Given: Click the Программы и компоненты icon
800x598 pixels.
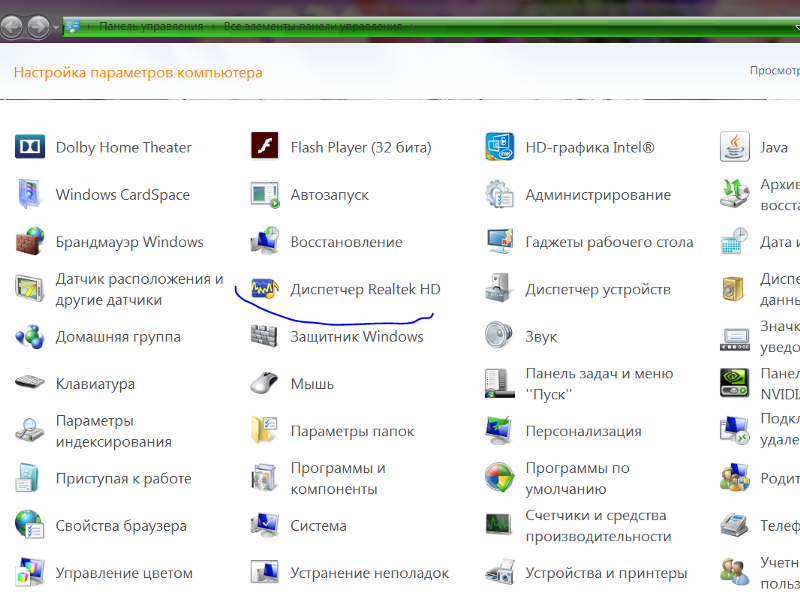Looking at the screenshot, I should (264, 478).
